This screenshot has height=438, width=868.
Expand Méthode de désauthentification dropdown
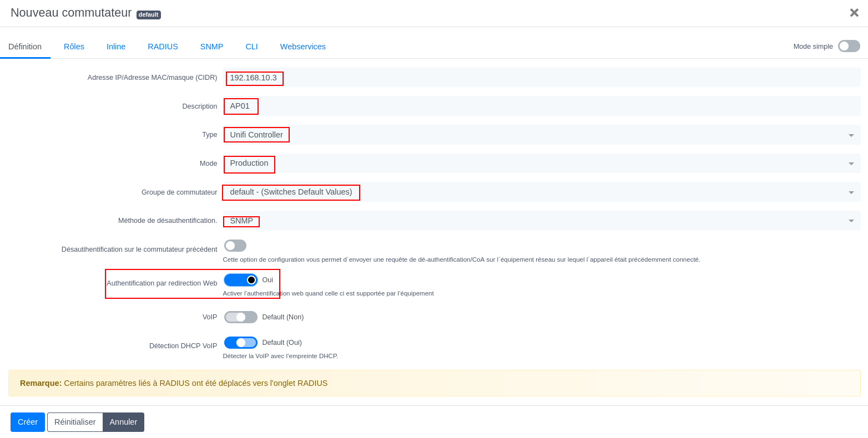pos(851,221)
